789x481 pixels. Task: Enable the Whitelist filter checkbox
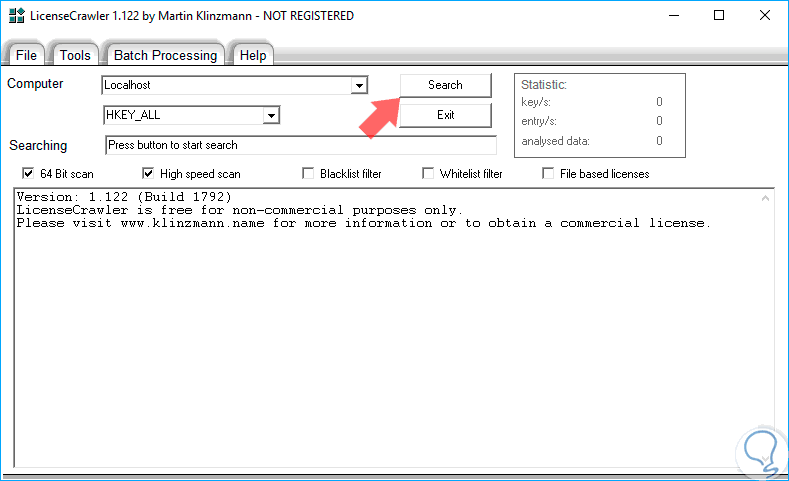428,174
